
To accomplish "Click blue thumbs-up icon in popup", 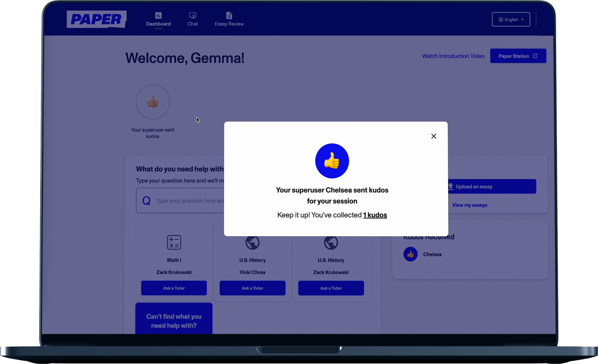I will point(332,161).
